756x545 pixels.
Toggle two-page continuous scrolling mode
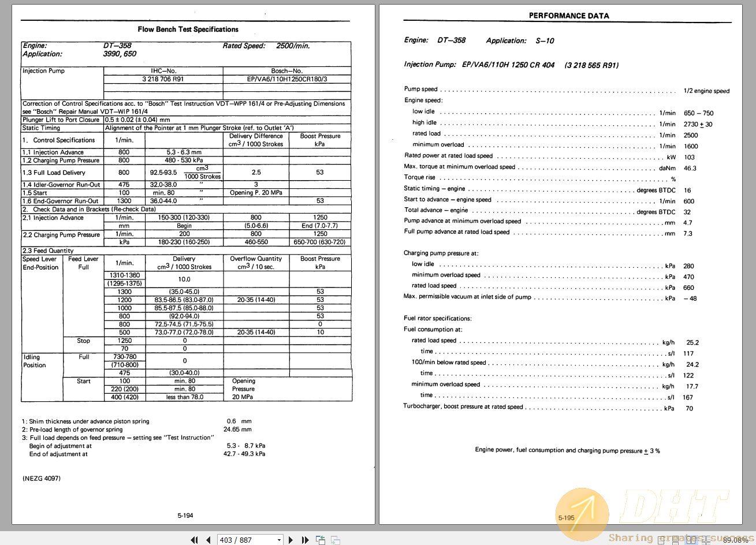click(x=706, y=540)
